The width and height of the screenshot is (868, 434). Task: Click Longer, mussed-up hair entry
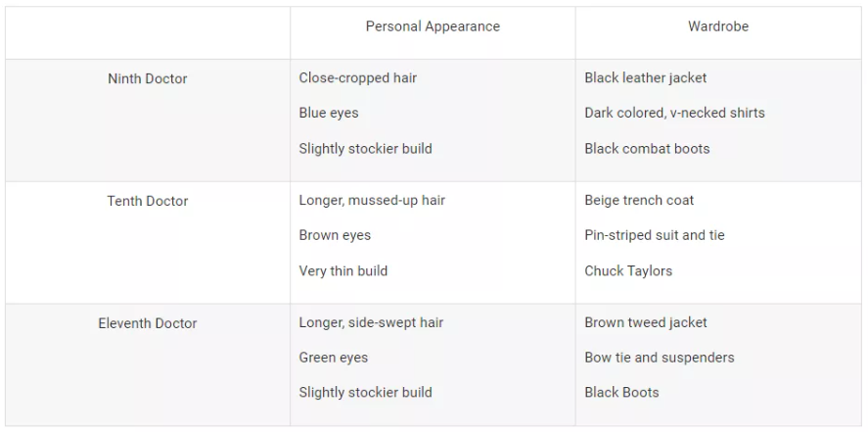click(x=372, y=200)
